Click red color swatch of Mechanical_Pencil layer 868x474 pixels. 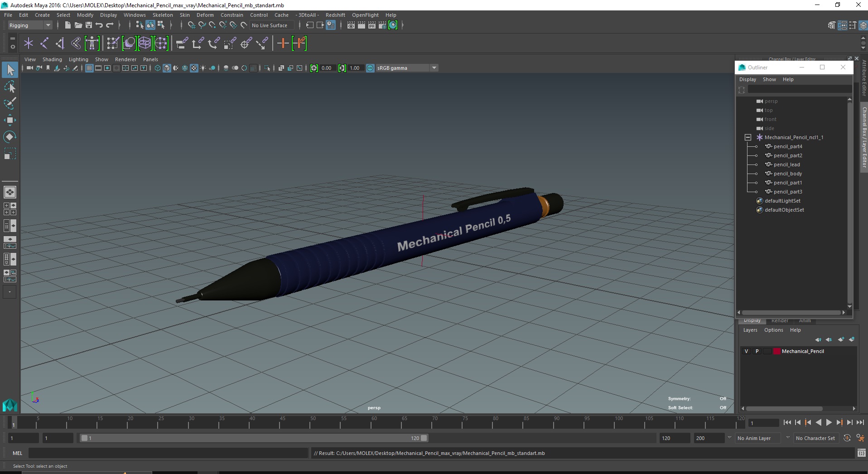pos(777,351)
